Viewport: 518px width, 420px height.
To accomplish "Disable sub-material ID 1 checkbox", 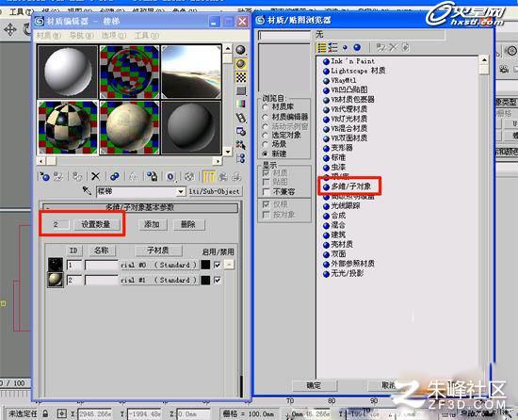I will 217,265.
